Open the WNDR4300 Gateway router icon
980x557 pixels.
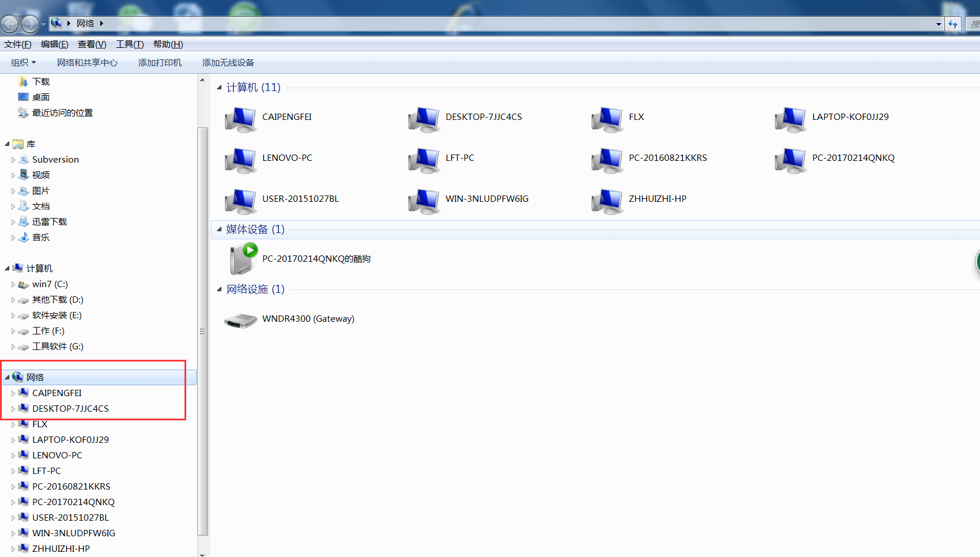241,320
